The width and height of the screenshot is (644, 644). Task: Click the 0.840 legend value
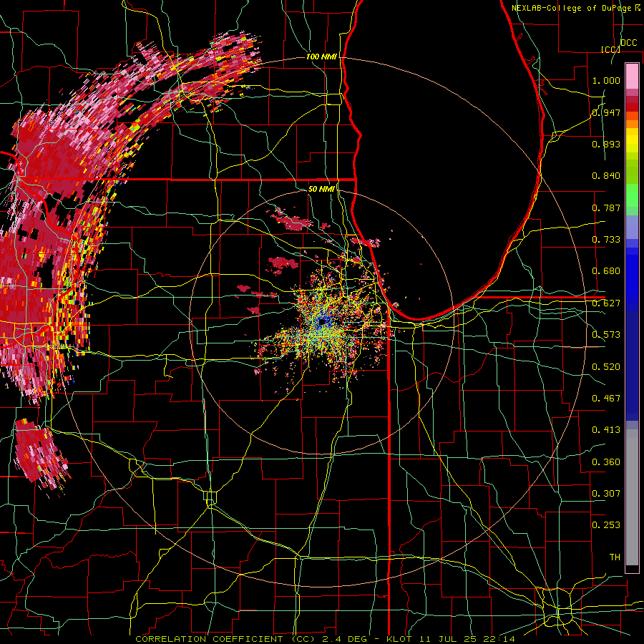tap(606, 176)
